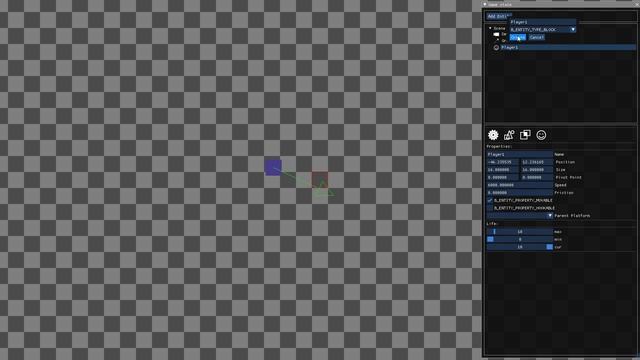
Task: Click the Pivot Point Y field
Action: pos(537,178)
